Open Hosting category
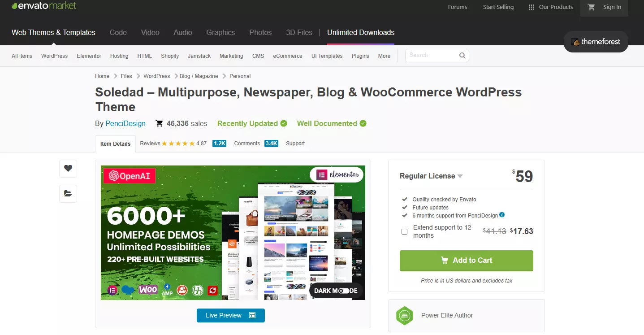Screen dimensions: 644x335 pos(119,56)
